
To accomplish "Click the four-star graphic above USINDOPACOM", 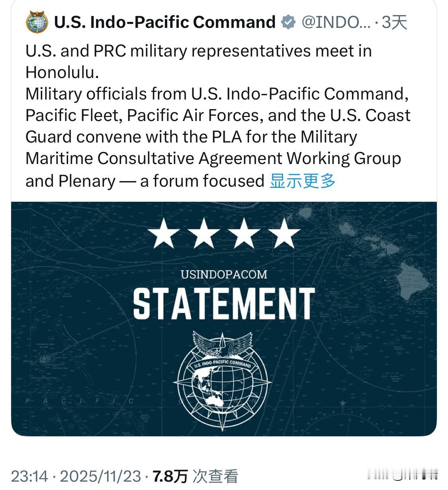I will coord(223,235).
